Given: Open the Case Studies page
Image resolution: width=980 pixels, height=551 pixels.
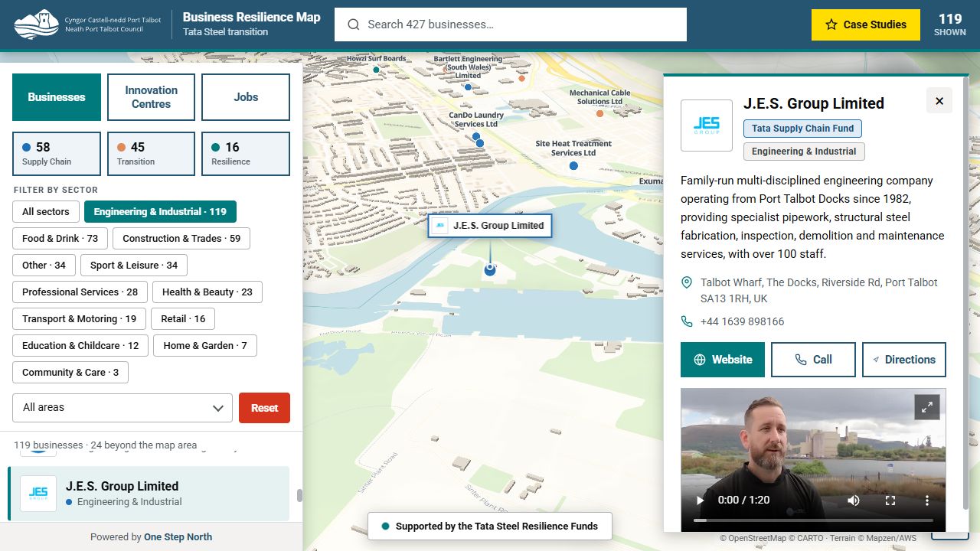Looking at the screenshot, I should (x=865, y=24).
